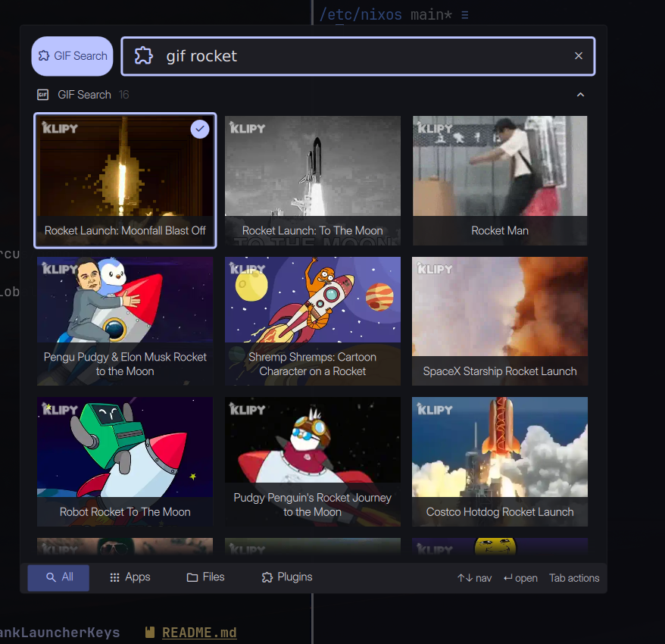Select Robot Rocket To The Moon GIF

[125, 461]
